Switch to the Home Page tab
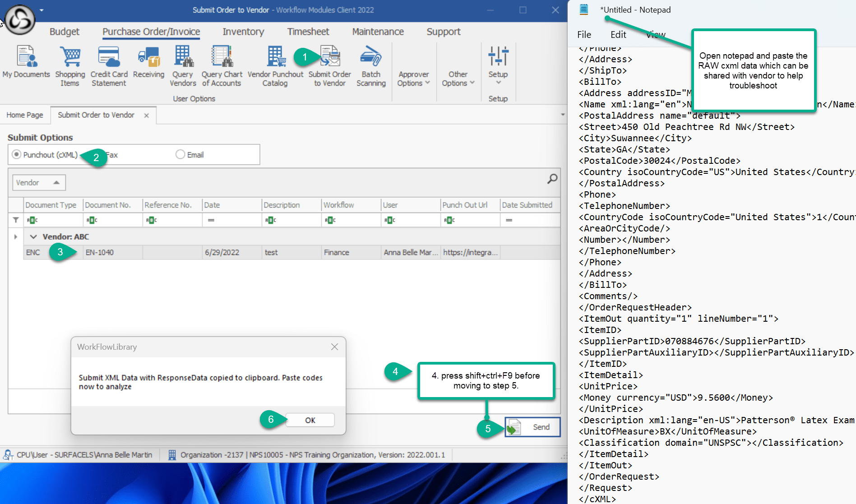Viewport: 856px width, 504px height. [25, 115]
